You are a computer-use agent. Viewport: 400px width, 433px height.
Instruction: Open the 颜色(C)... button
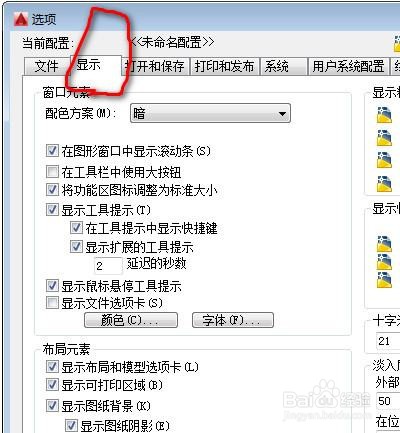coord(131,320)
